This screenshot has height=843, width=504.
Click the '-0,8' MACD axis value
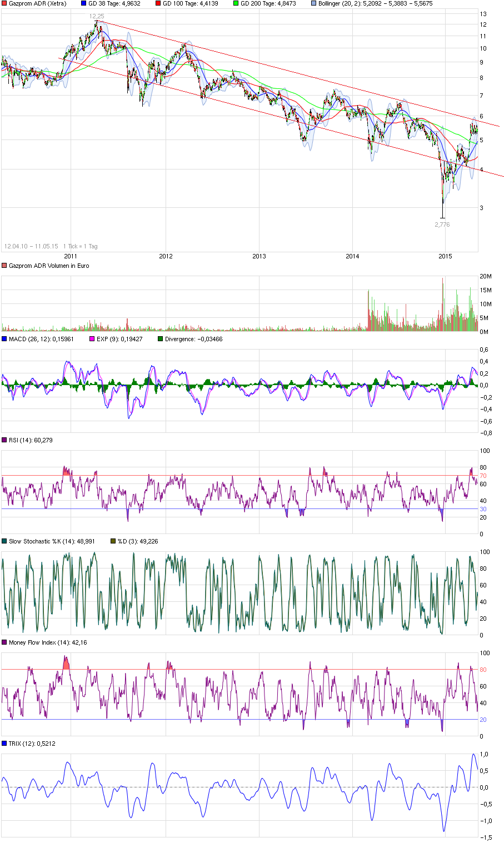click(485, 433)
